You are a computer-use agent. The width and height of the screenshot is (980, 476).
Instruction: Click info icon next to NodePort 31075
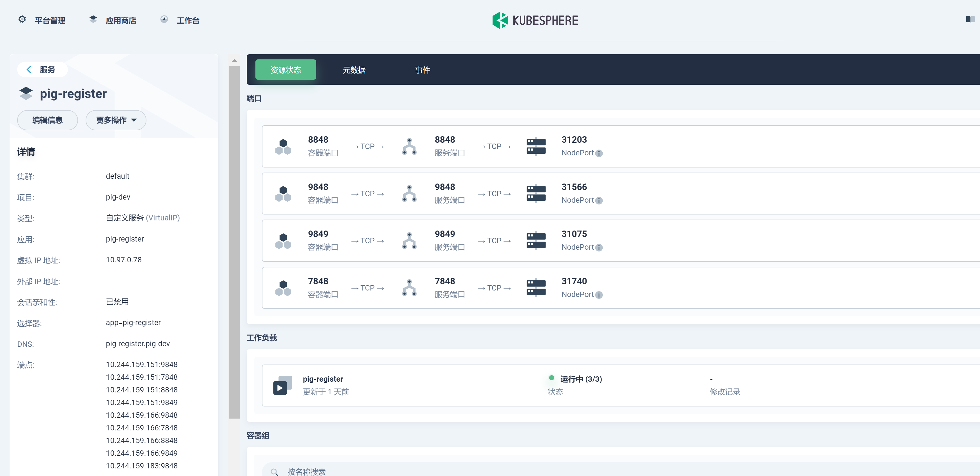(x=599, y=248)
